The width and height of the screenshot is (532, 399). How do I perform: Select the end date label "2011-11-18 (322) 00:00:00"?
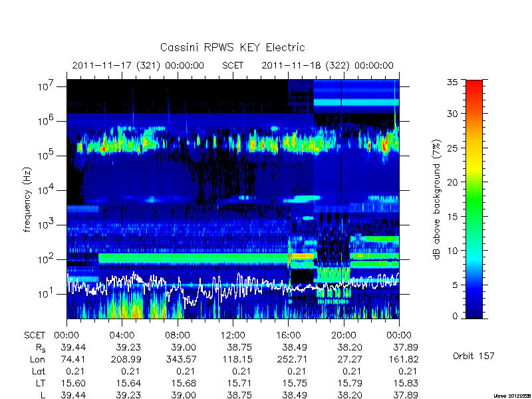(327, 65)
